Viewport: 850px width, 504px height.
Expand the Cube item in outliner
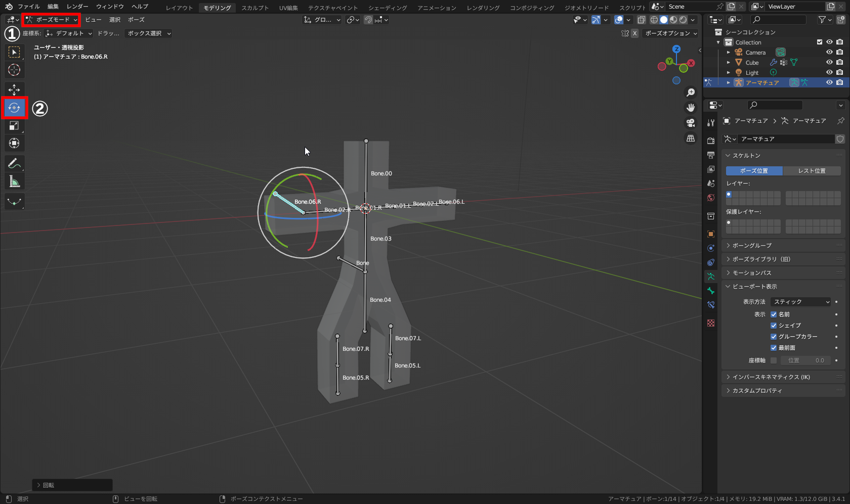point(729,63)
